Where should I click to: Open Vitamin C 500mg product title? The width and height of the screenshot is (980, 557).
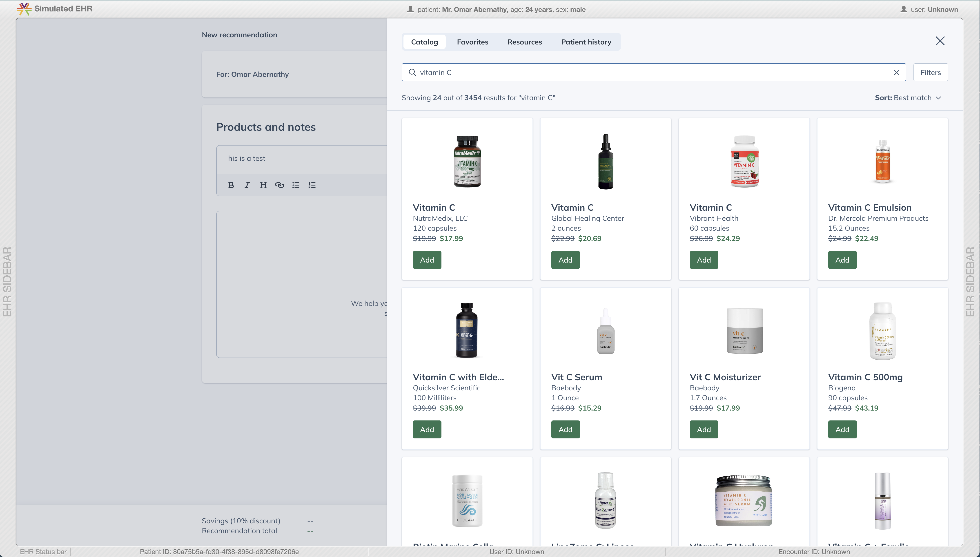click(865, 377)
